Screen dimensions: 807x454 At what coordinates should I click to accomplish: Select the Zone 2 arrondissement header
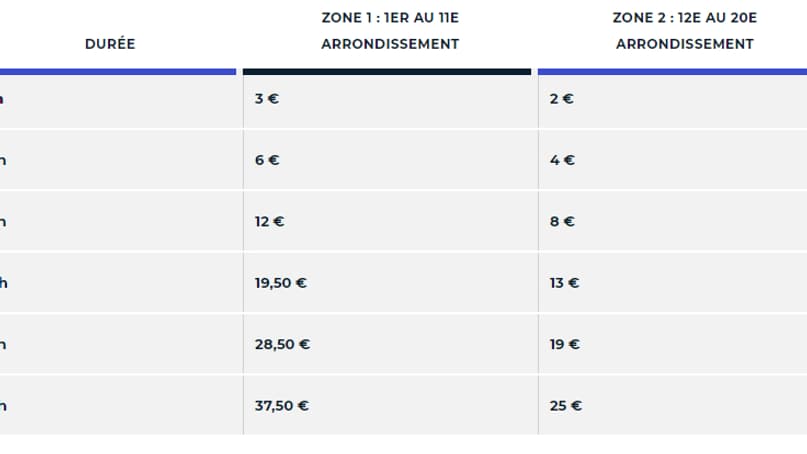684,31
